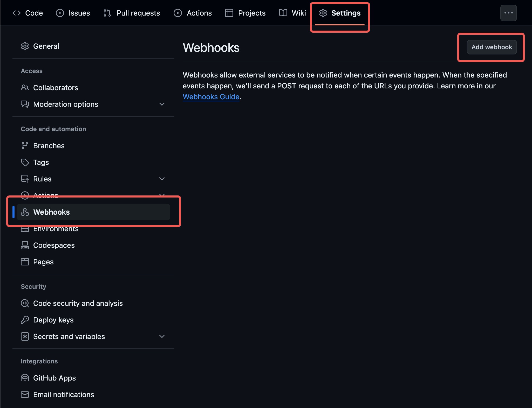Open the Pull requests tab
The height and width of the screenshot is (408, 532).
132,13
